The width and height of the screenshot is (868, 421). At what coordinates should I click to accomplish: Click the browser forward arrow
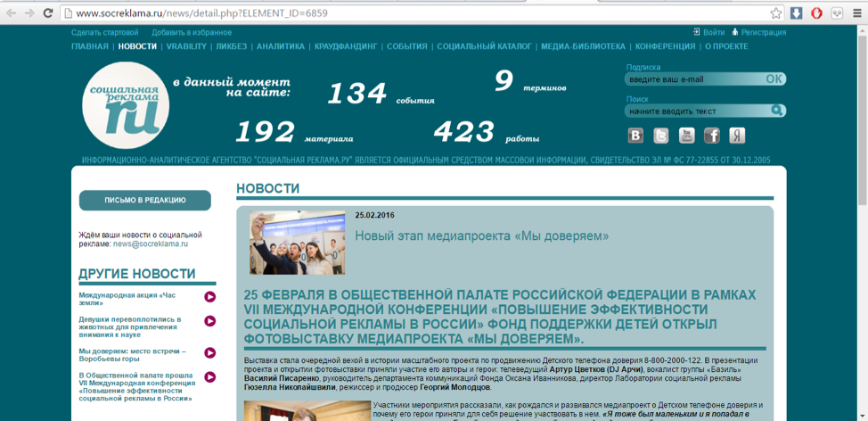click(29, 12)
